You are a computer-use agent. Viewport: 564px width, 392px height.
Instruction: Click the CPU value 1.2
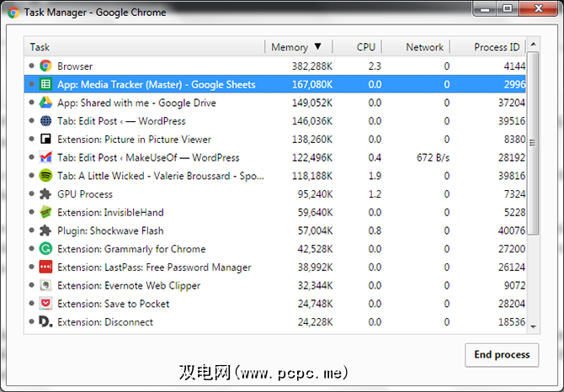[375, 194]
